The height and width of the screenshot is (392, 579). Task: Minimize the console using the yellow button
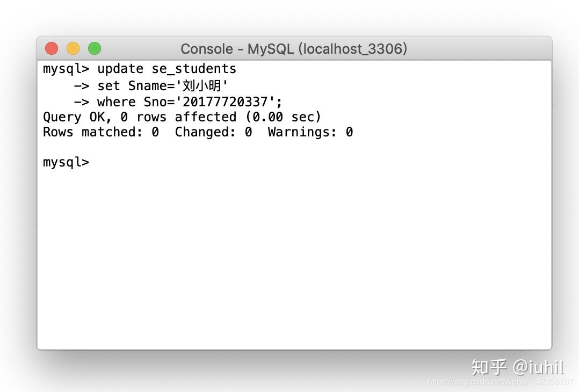tap(73, 48)
